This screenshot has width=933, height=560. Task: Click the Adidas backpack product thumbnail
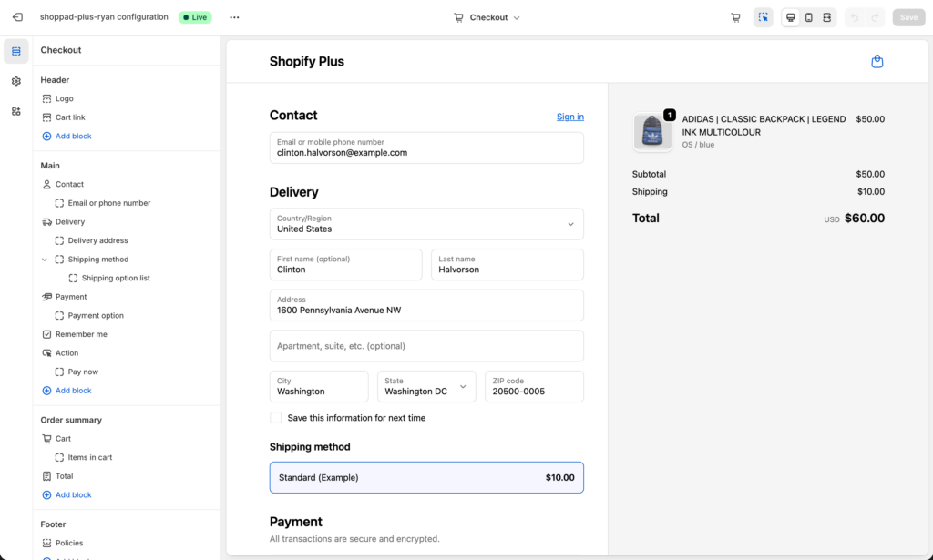pos(652,131)
